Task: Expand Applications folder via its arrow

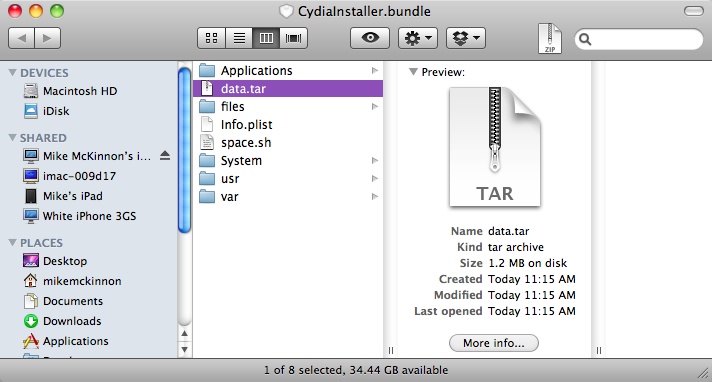Action: coord(375,70)
